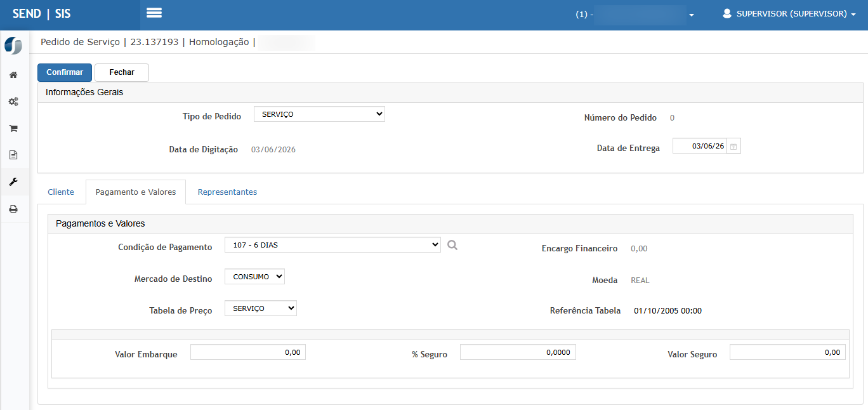Open the gears settings icon in sidebar
This screenshot has width=868, height=410.
click(x=13, y=102)
